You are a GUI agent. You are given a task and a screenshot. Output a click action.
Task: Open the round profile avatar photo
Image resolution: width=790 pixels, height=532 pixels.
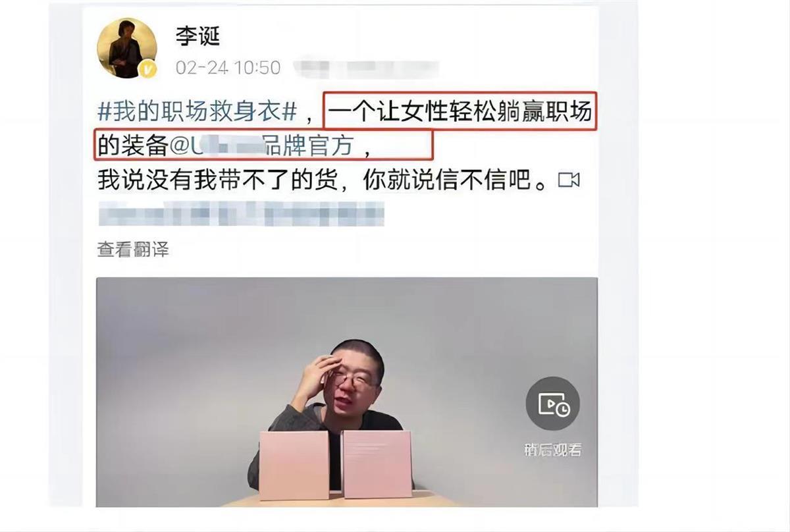point(127,48)
